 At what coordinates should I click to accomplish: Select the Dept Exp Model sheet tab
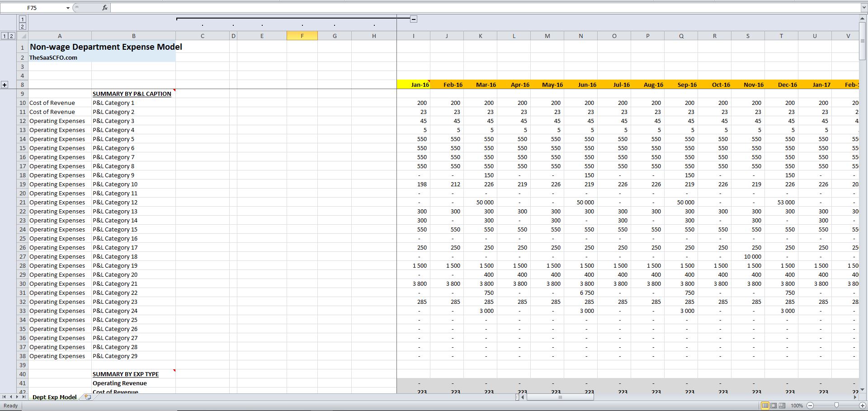coord(54,397)
